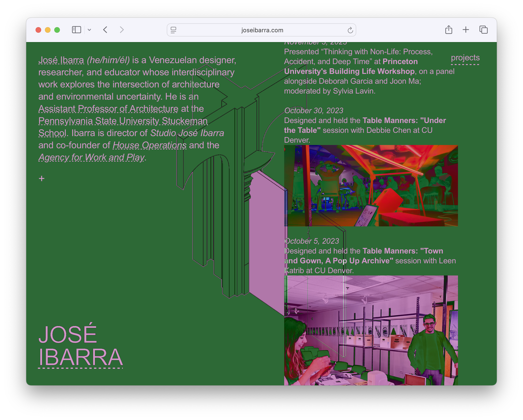Click the page reader icon in address bar
This screenshot has width=523, height=420.
click(174, 30)
